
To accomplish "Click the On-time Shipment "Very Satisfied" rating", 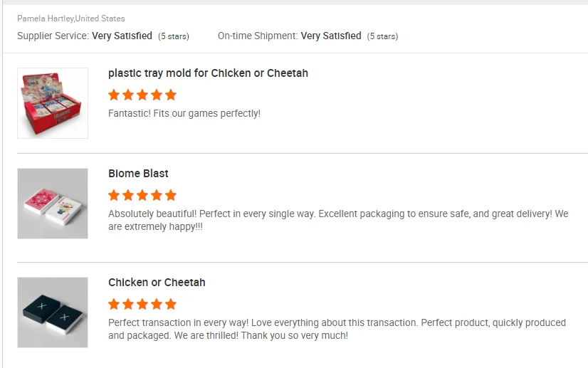I will (331, 36).
